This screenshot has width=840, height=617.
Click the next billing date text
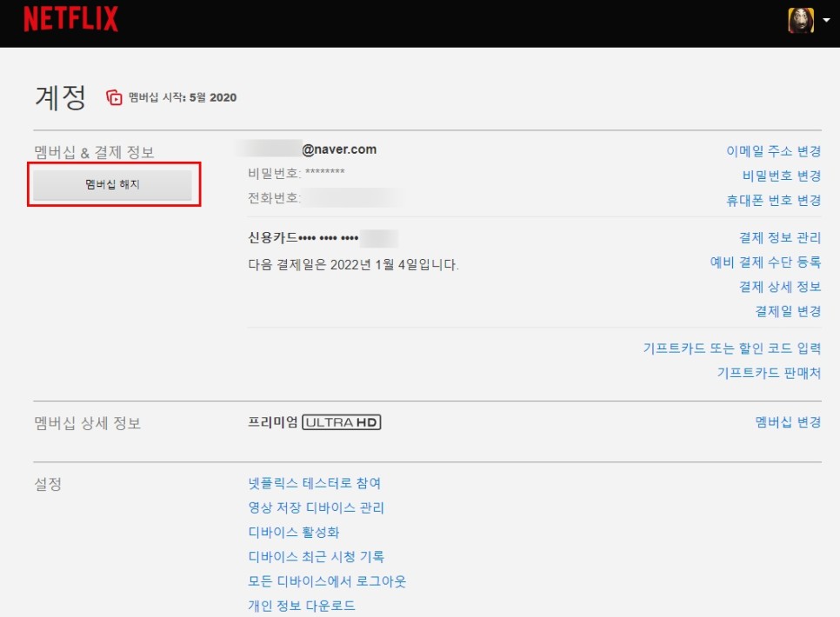[x=354, y=264]
